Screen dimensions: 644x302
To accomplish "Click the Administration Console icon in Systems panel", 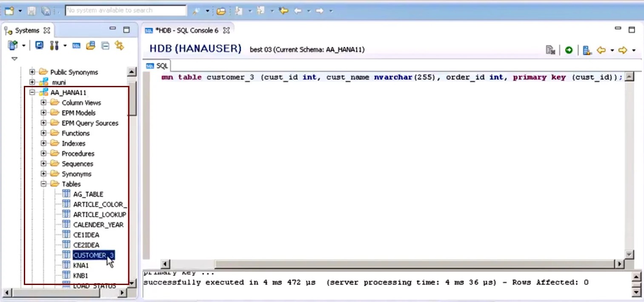I will tap(38, 46).
